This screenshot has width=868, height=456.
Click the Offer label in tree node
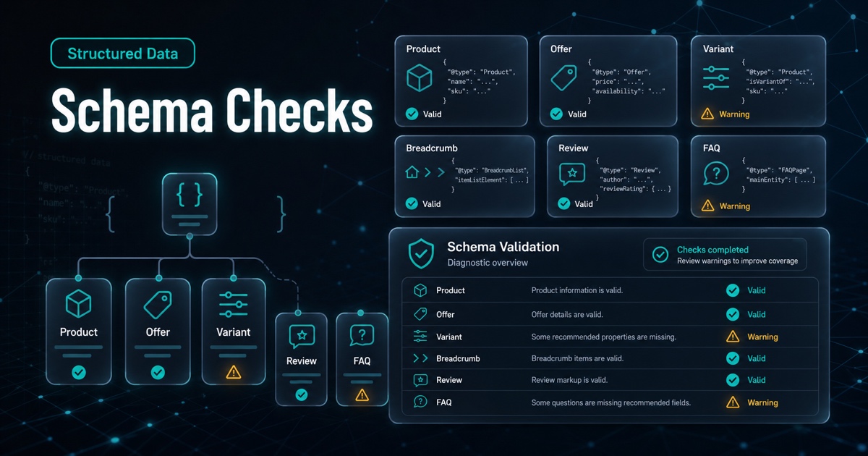tap(157, 332)
